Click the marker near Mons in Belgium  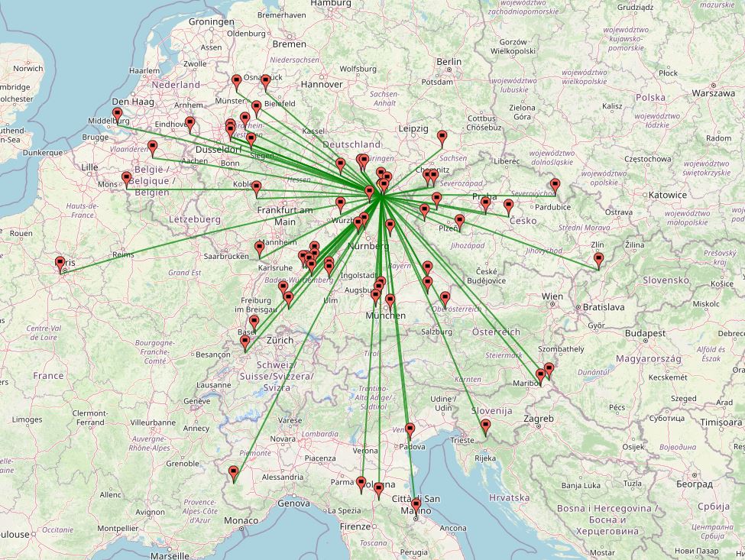126,179
